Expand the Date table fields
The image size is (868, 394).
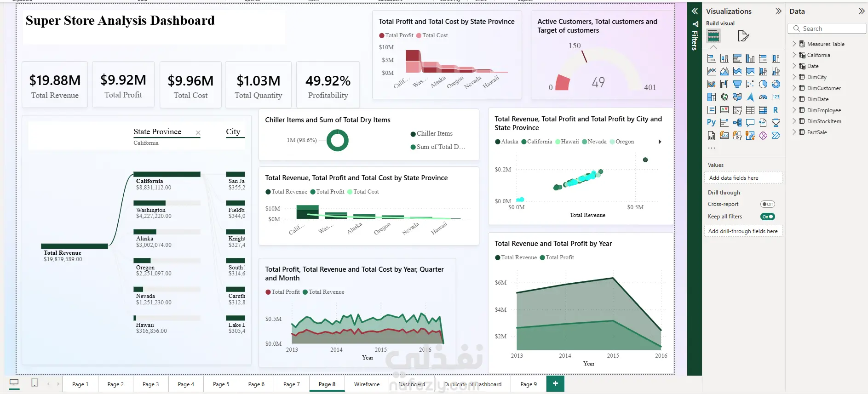[x=794, y=66]
